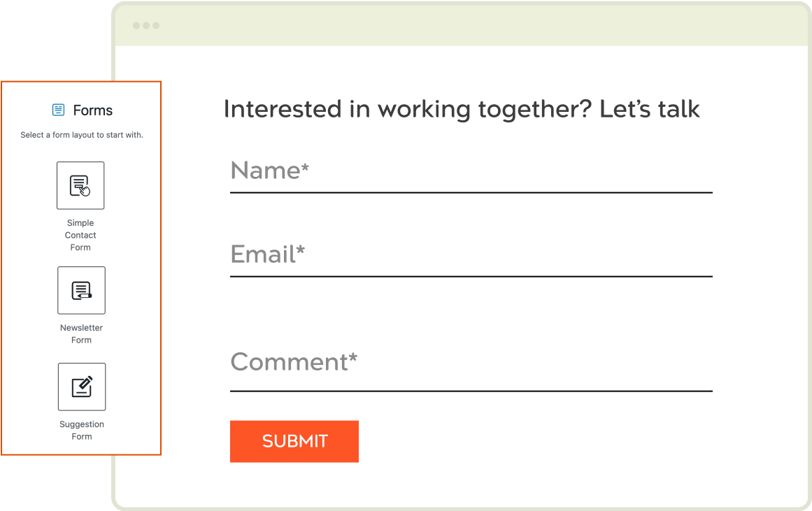This screenshot has height=511, width=812.
Task: Click the browser window top bar
Action: (x=462, y=26)
